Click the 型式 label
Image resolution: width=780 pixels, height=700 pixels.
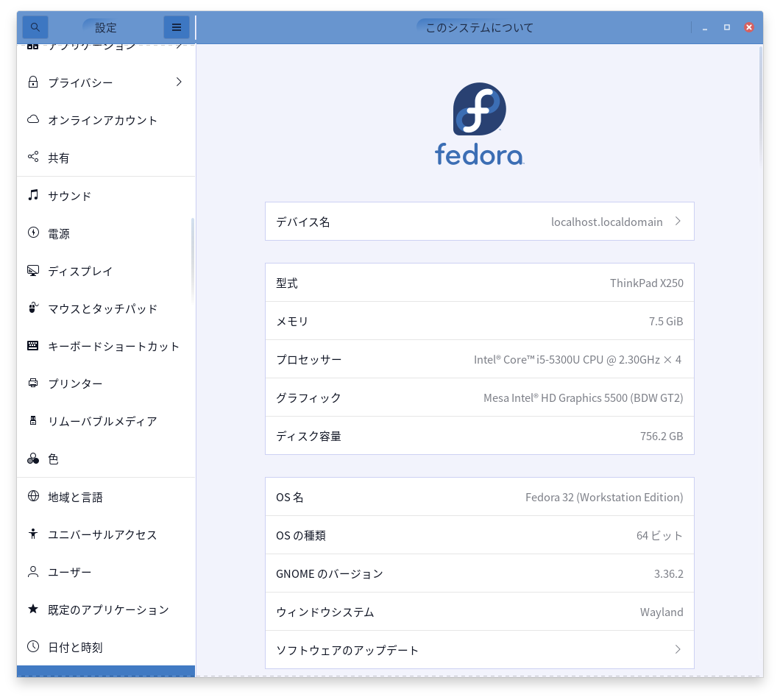point(287,283)
